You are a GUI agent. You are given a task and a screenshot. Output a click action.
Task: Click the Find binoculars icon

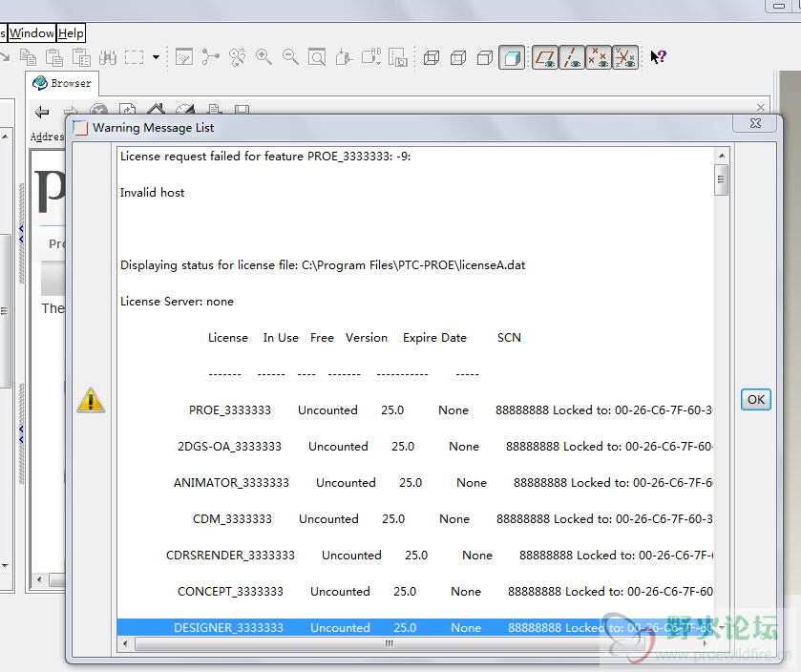click(x=107, y=57)
